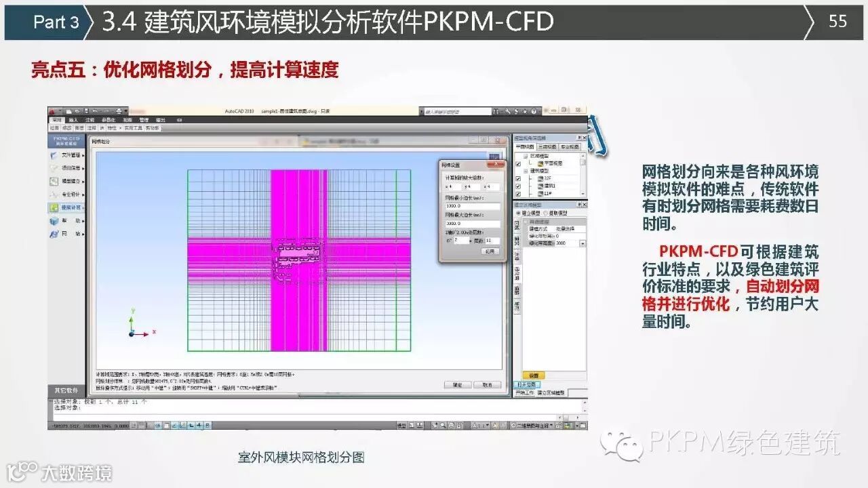Click the 网格最大边长 input field
Viewport: 868px width, 488px height.
pyautogui.click(x=472, y=224)
